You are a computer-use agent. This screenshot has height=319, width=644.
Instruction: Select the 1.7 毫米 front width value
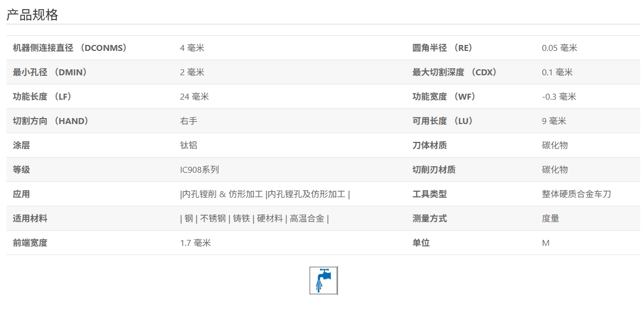tap(195, 243)
